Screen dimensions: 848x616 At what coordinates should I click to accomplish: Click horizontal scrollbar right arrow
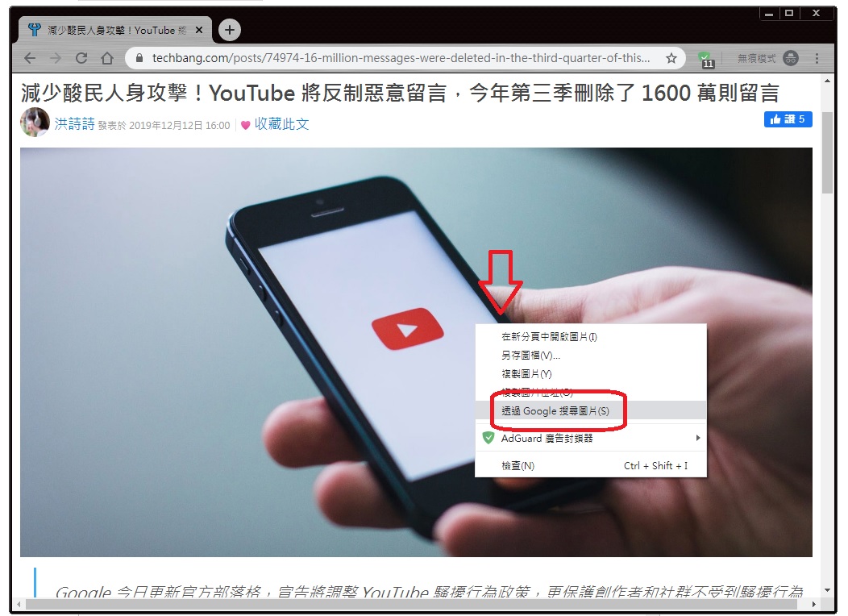(x=814, y=604)
